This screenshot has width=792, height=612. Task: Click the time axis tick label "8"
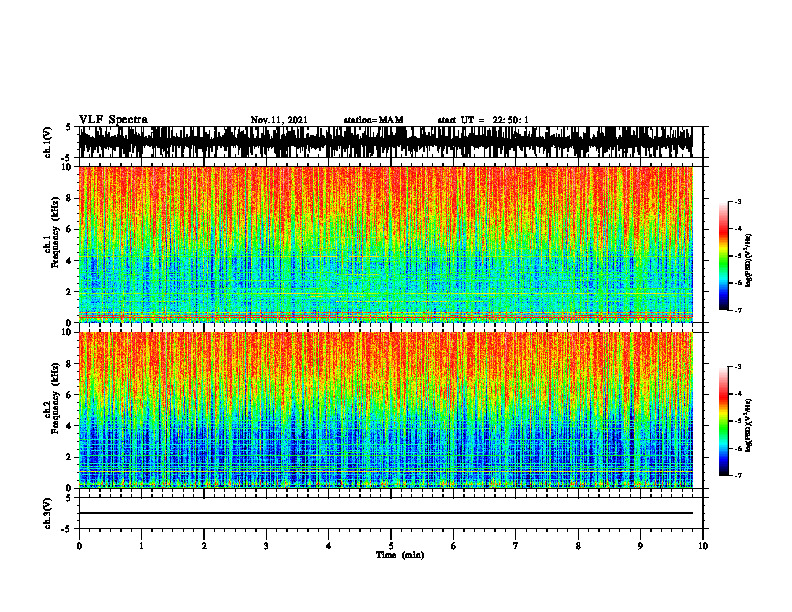tap(578, 546)
